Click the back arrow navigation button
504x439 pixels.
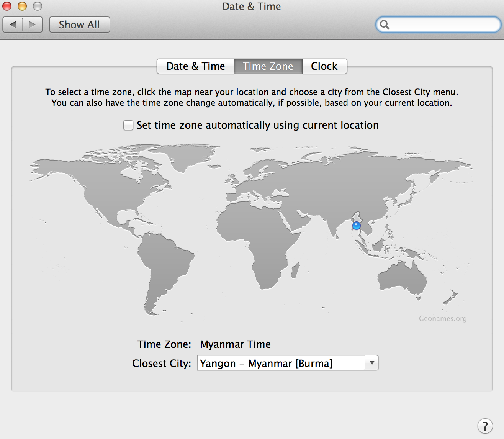pos(13,25)
